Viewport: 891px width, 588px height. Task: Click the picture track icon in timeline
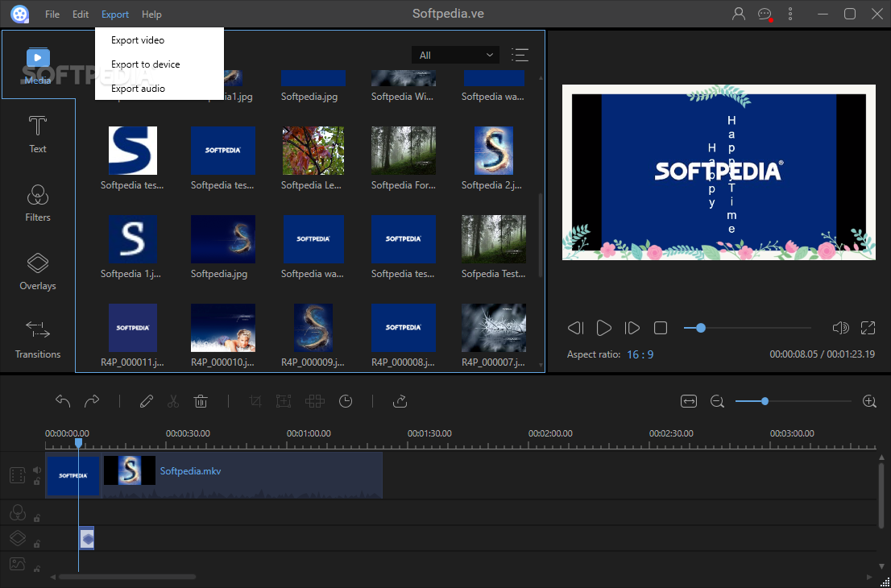tap(18, 564)
